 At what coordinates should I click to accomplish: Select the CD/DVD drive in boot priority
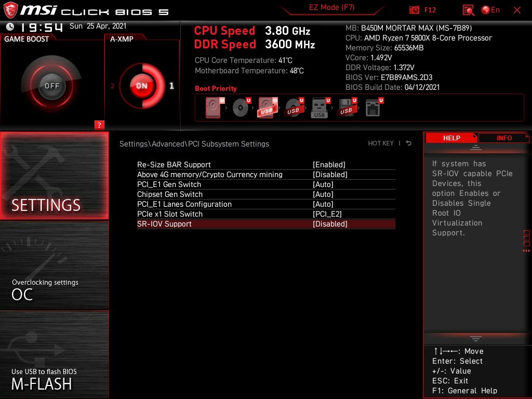[x=240, y=108]
